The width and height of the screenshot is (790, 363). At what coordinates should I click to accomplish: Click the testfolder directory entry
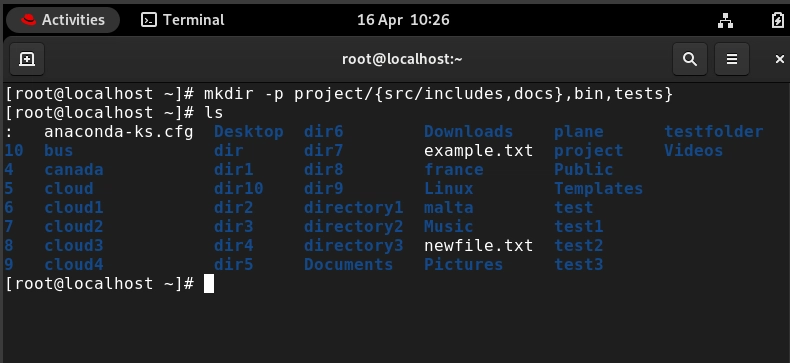(x=713, y=132)
